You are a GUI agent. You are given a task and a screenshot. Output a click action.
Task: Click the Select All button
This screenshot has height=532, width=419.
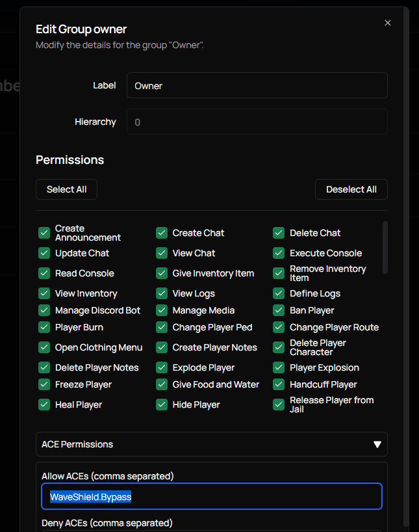pyautogui.click(x=66, y=189)
